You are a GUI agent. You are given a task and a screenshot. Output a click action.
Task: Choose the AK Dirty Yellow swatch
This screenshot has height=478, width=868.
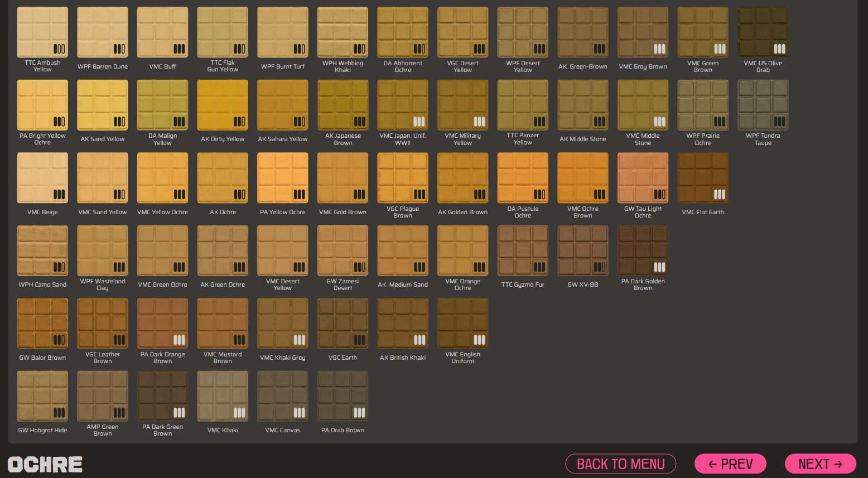click(223, 105)
